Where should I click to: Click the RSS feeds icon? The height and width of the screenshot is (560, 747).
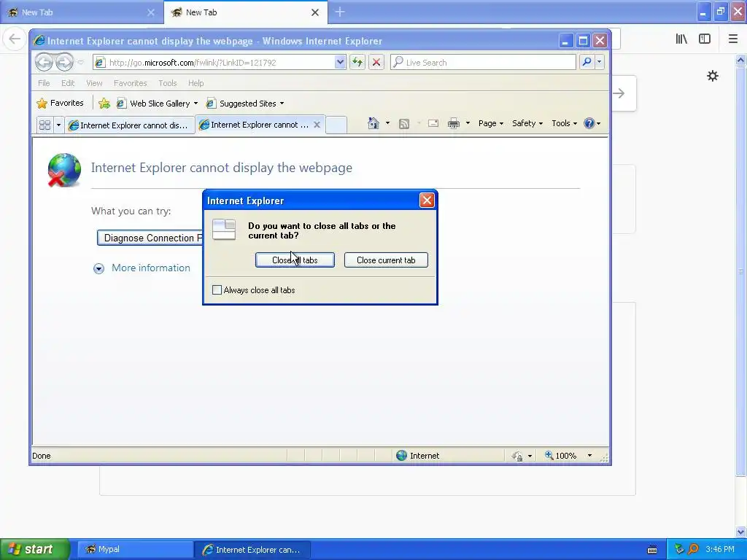pos(404,124)
